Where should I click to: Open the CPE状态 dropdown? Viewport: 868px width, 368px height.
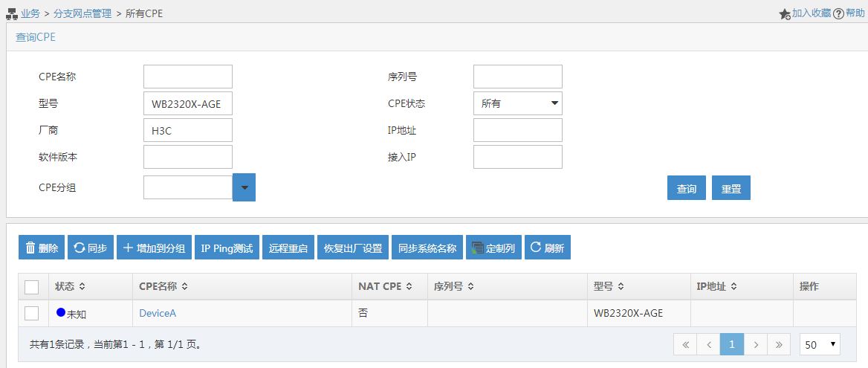click(517, 103)
